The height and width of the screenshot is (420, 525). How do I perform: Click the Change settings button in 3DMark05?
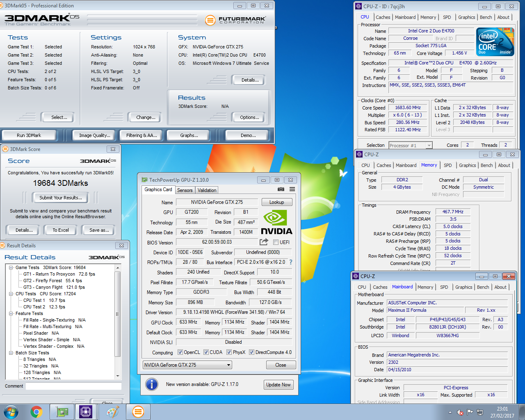[x=146, y=117]
